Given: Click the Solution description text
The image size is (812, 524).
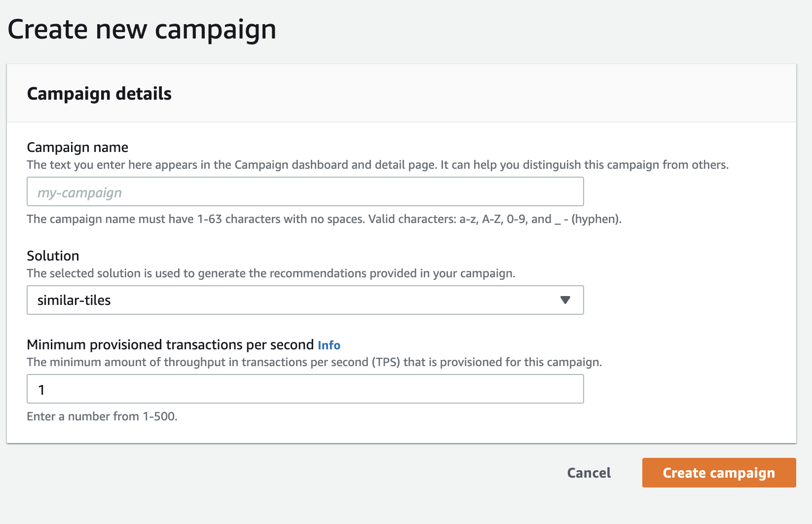Looking at the screenshot, I should pos(271,273).
